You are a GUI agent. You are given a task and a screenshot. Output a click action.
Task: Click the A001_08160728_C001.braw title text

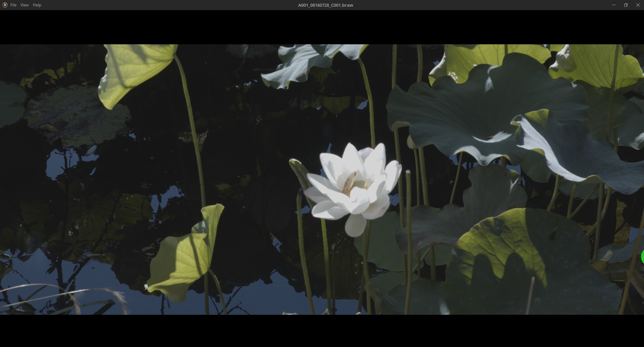click(x=325, y=5)
